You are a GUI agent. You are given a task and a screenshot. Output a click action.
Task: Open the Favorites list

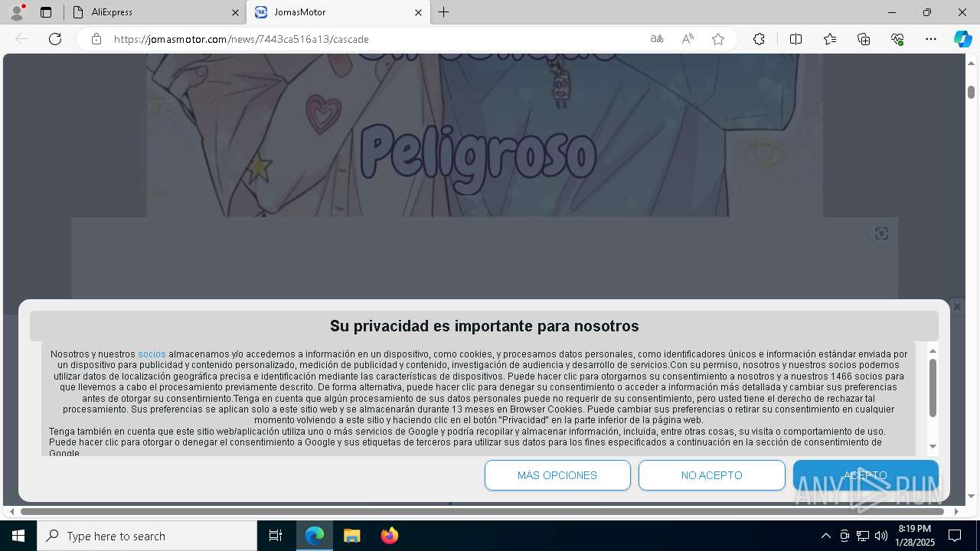tap(830, 39)
